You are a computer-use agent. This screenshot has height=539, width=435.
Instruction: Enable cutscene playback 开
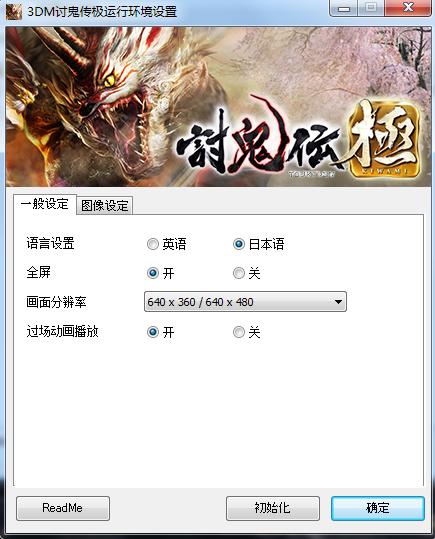coord(161,332)
